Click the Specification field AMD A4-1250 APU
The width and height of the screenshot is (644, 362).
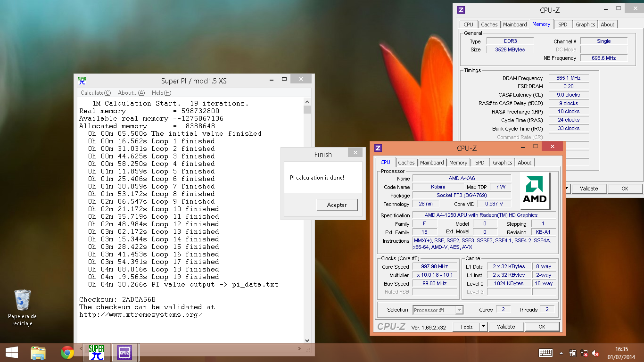[484, 215]
